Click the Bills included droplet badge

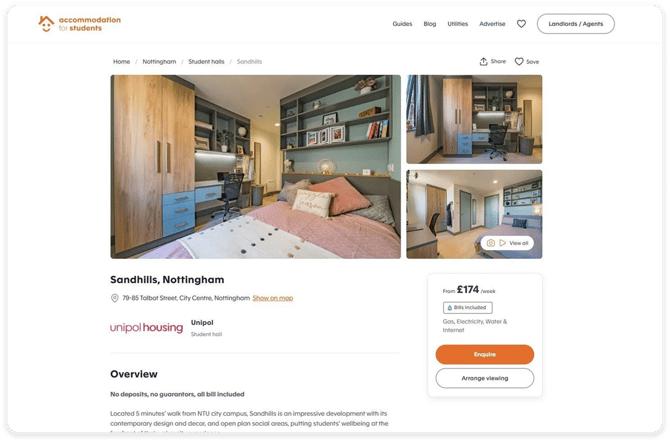[467, 307]
